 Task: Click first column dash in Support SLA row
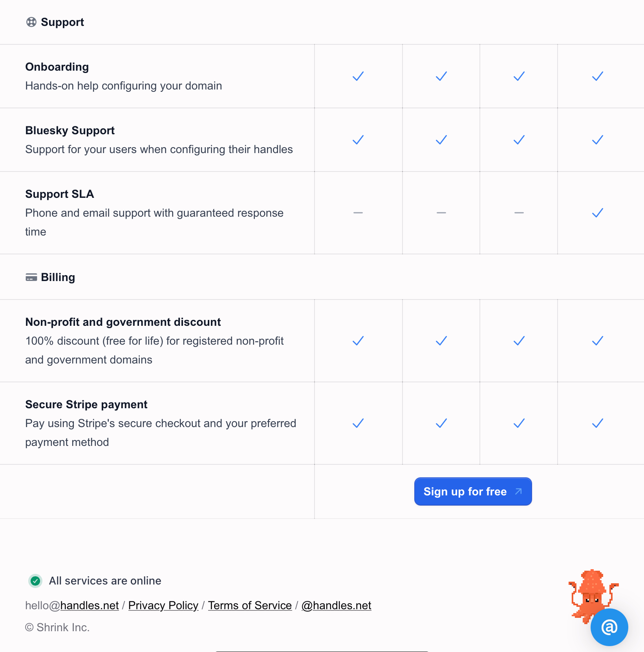tap(358, 213)
